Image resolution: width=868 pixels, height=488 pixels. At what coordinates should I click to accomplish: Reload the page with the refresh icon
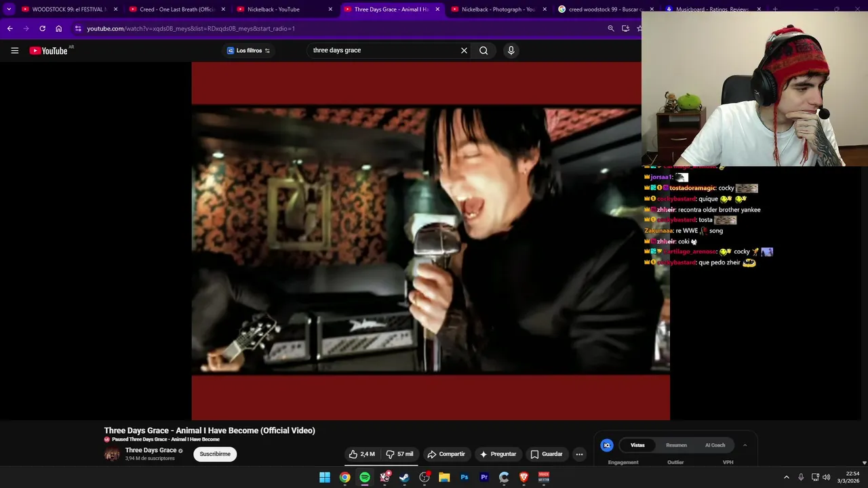pos(42,28)
